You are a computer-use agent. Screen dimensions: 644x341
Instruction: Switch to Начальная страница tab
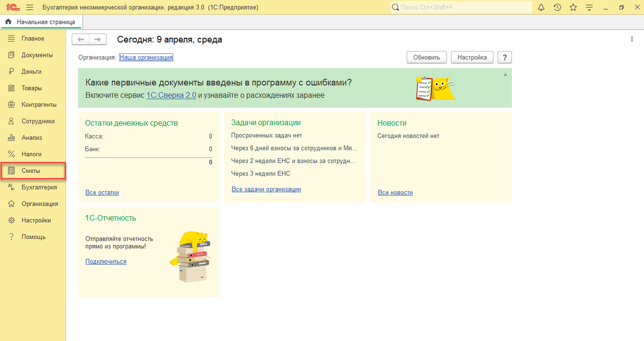tap(42, 22)
